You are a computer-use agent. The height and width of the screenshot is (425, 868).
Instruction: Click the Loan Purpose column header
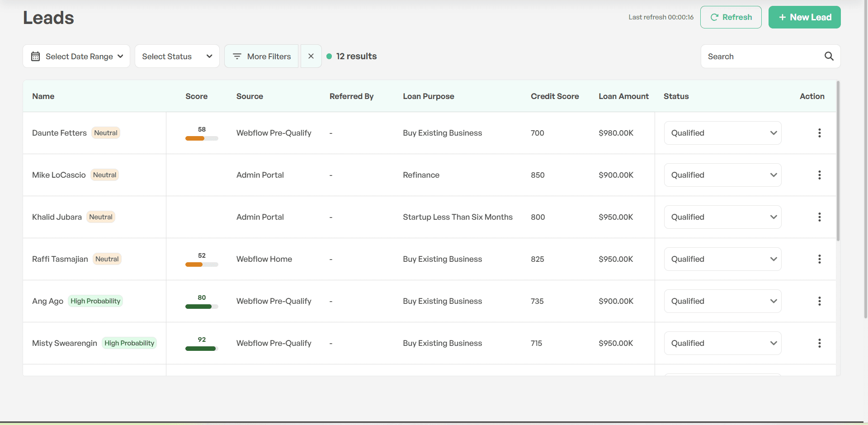pyautogui.click(x=429, y=96)
